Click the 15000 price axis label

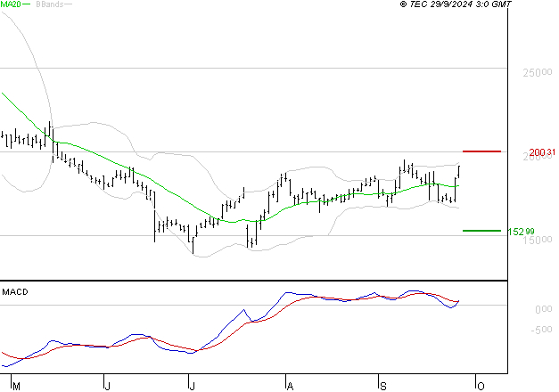click(538, 240)
